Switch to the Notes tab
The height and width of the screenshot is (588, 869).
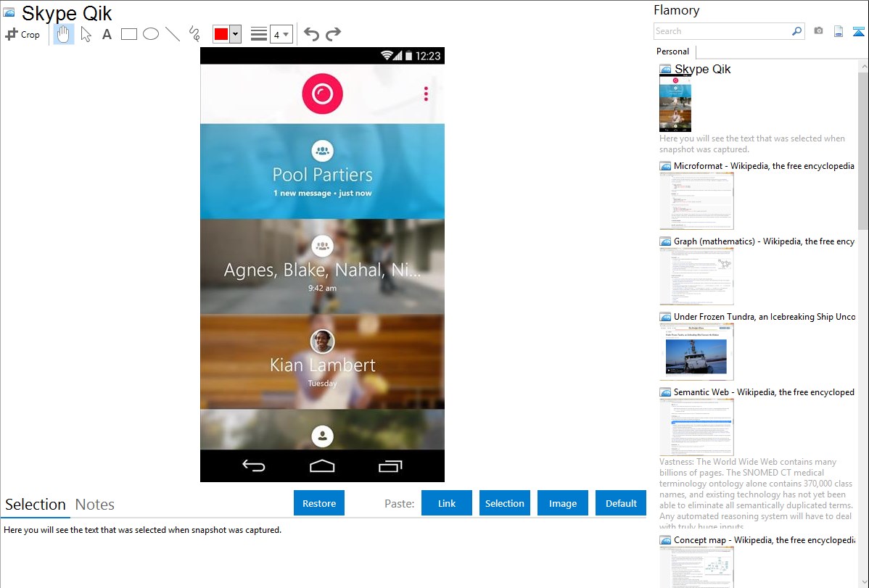pyautogui.click(x=95, y=505)
